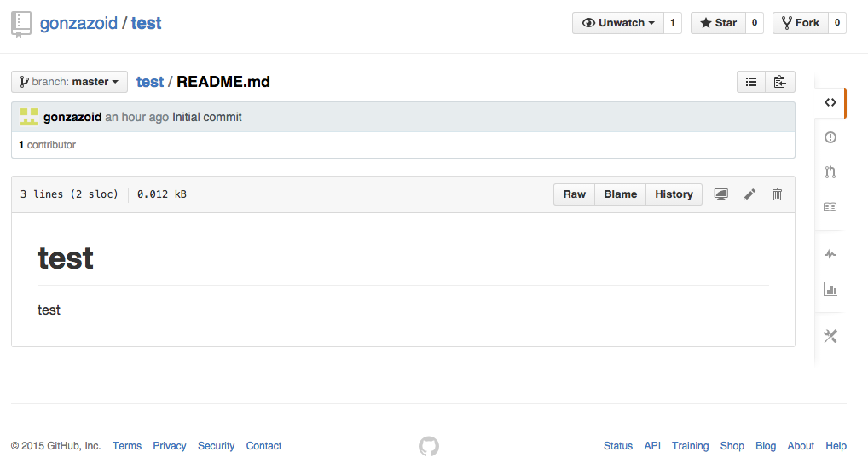Open gonzazoid owner link in title
The width and height of the screenshot is (868, 469).
tap(78, 23)
